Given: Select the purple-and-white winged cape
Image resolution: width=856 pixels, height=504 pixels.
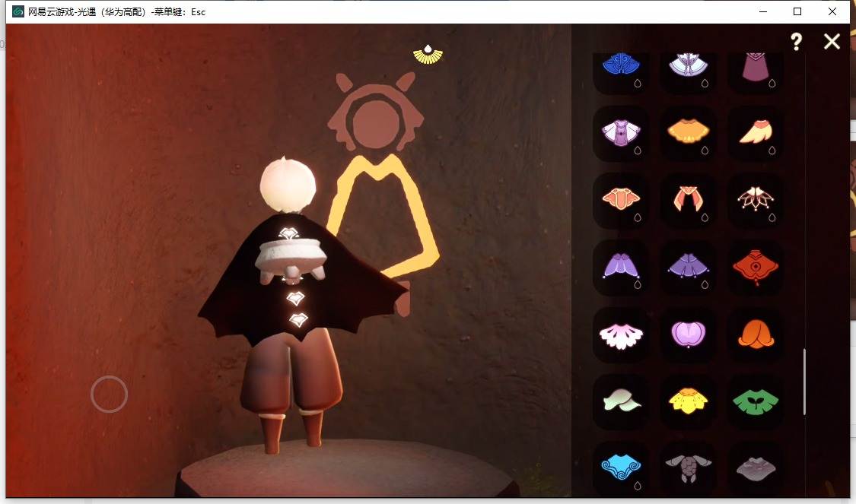Looking at the screenshot, I should click(x=621, y=134).
